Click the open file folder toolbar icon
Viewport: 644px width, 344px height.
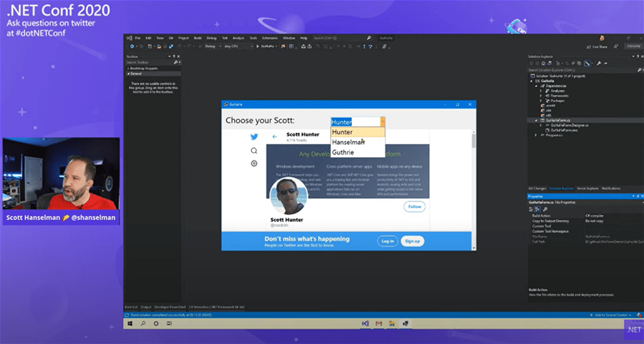click(159, 47)
